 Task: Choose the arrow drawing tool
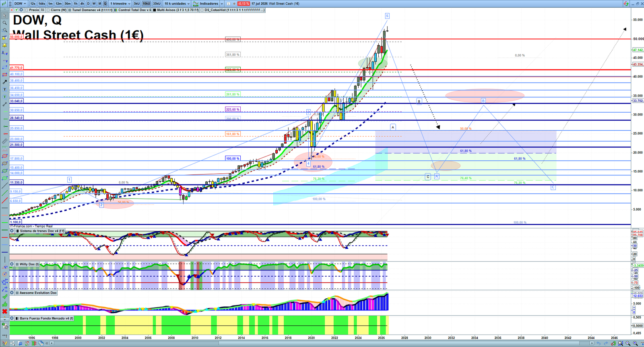click(5, 82)
